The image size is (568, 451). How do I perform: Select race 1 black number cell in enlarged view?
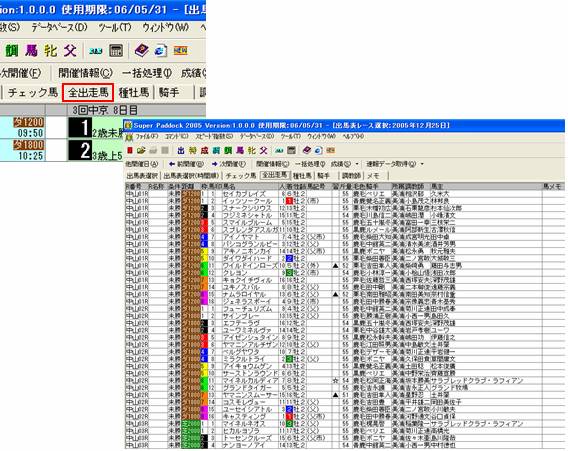point(80,128)
